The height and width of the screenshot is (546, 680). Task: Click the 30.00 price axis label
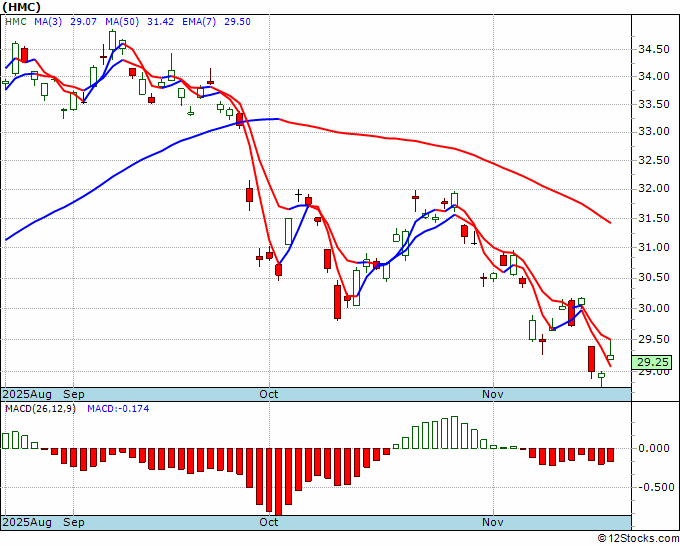tap(654, 308)
